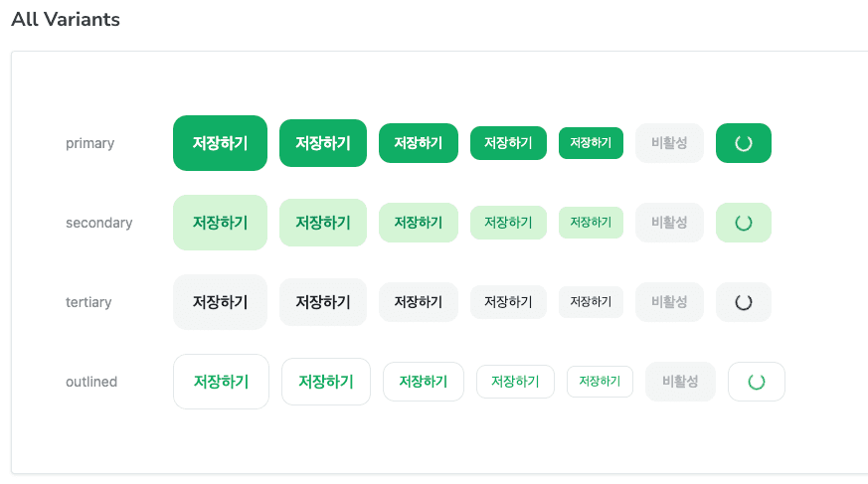Click the smallest primary 저장하기 button
The width and height of the screenshot is (868, 484).
tap(591, 143)
